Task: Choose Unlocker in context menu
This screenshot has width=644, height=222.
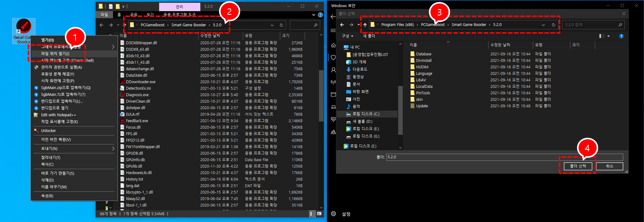Action: tap(73, 130)
